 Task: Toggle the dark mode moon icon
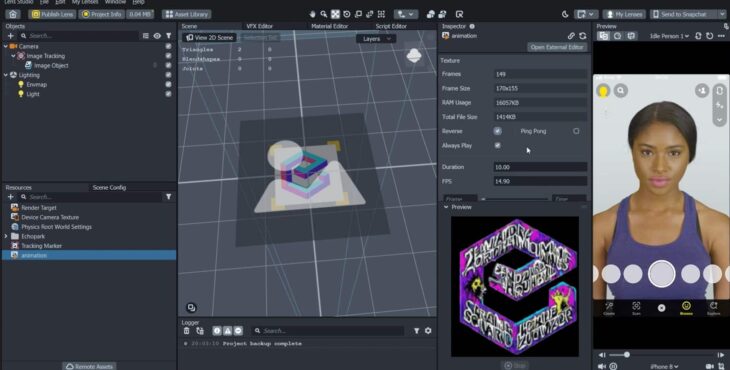pos(565,14)
